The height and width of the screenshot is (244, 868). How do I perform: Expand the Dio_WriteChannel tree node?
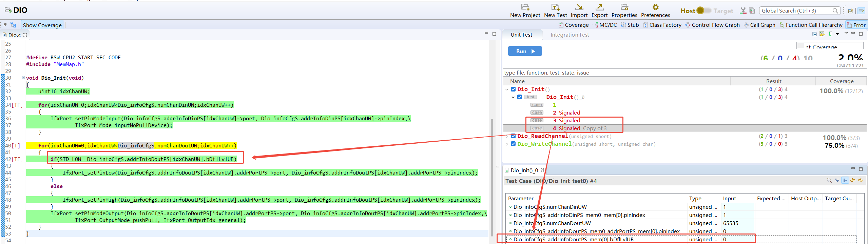[507, 144]
